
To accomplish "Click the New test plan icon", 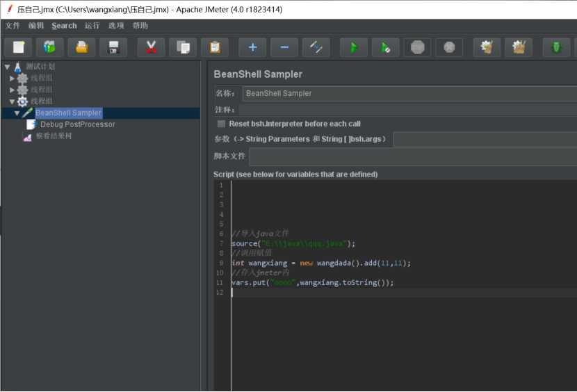I will click(x=18, y=47).
